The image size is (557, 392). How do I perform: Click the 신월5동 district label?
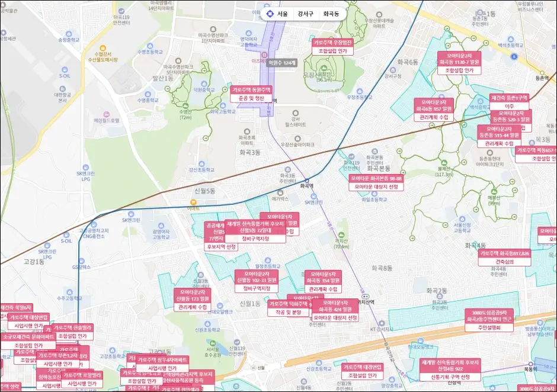point(204,191)
